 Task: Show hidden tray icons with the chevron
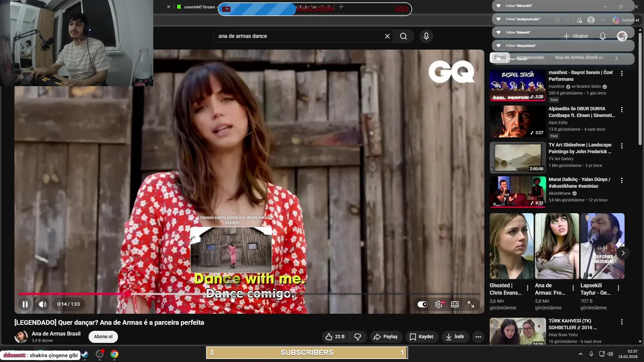coord(580,354)
